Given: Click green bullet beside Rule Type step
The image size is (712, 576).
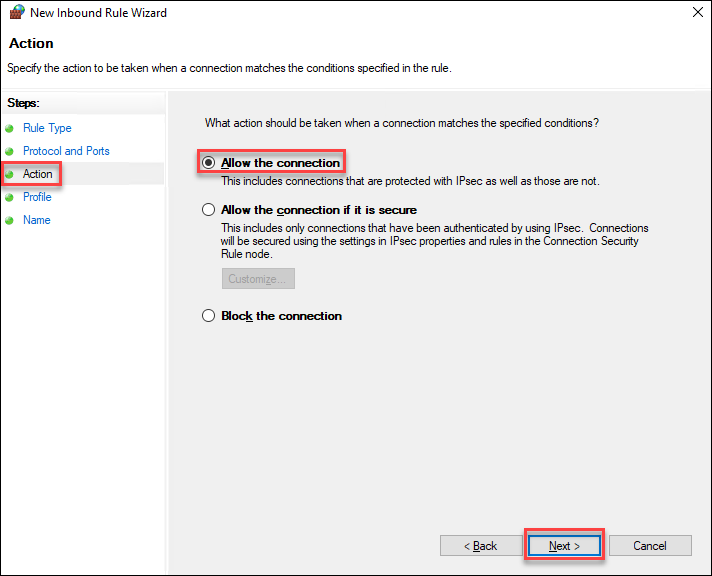Looking at the screenshot, I should click(10, 128).
